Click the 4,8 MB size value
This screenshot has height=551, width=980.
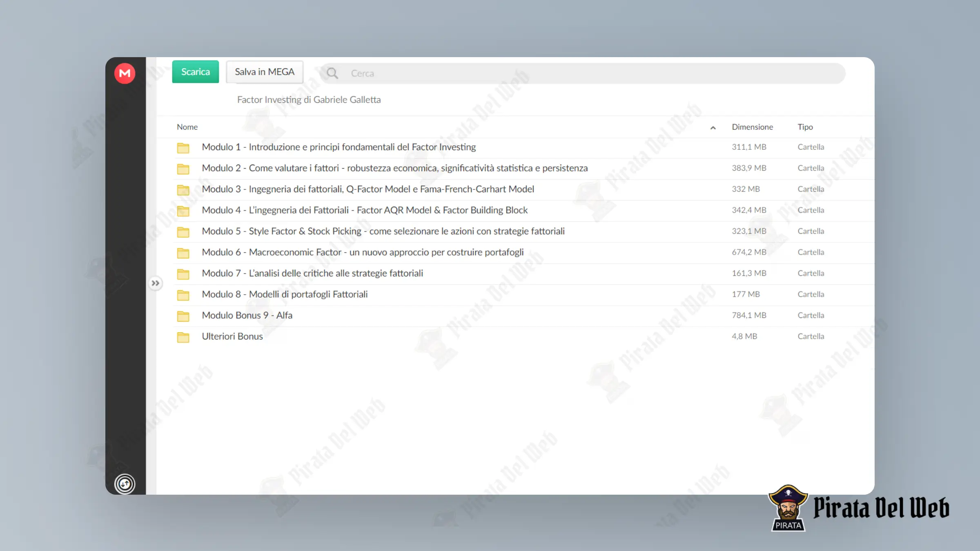pos(744,336)
